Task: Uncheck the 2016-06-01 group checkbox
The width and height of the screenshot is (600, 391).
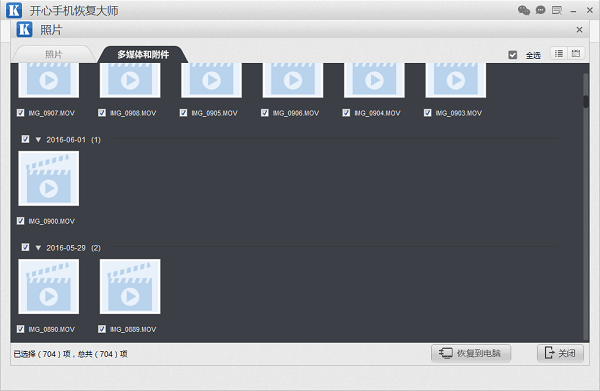Action: pyautogui.click(x=25, y=139)
